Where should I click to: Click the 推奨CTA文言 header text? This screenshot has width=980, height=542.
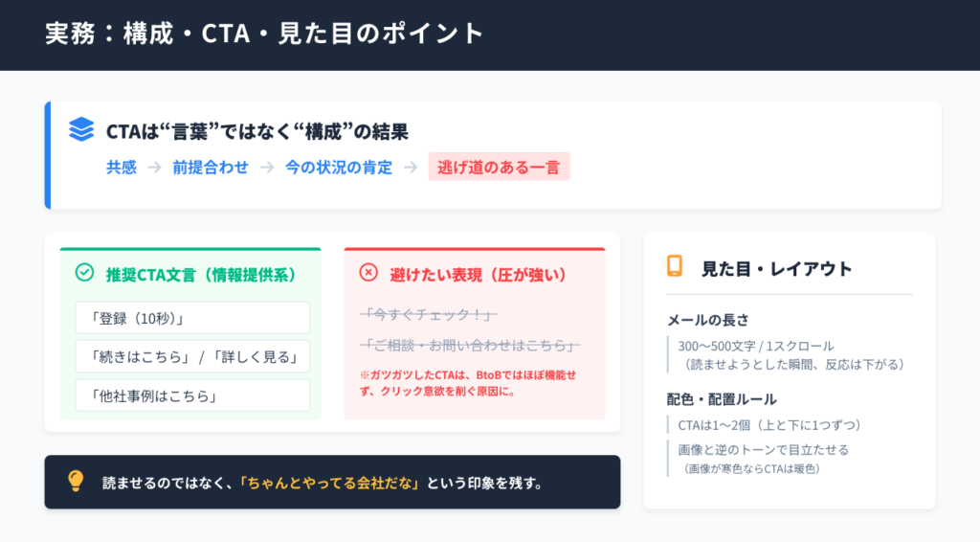coord(202,274)
